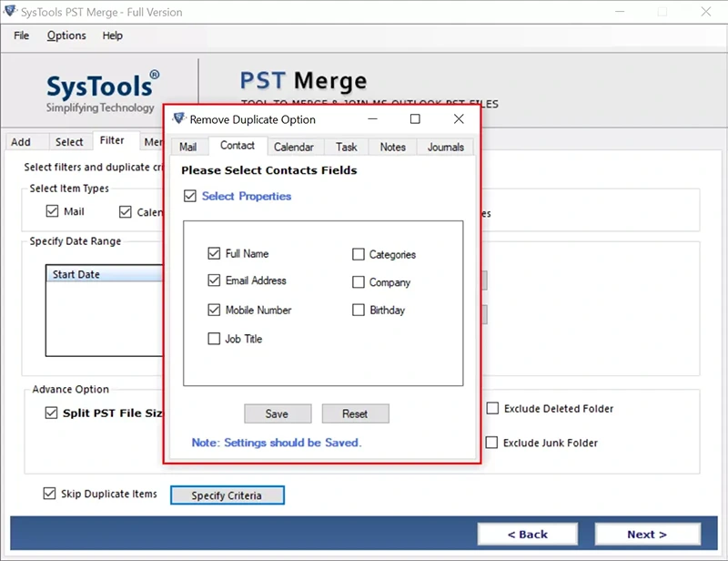Toggle the Calendar item type checkbox
This screenshot has height=561, width=728.
tap(125, 212)
